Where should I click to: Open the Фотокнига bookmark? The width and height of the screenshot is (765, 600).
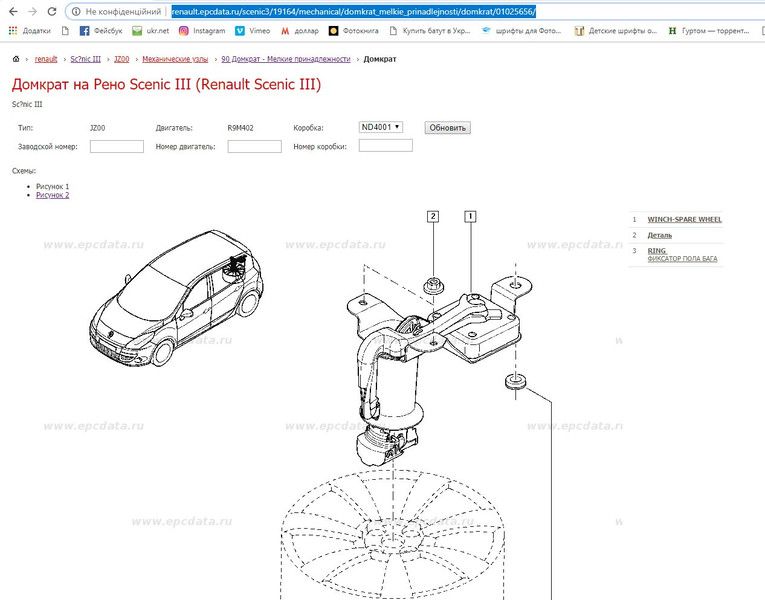354,31
